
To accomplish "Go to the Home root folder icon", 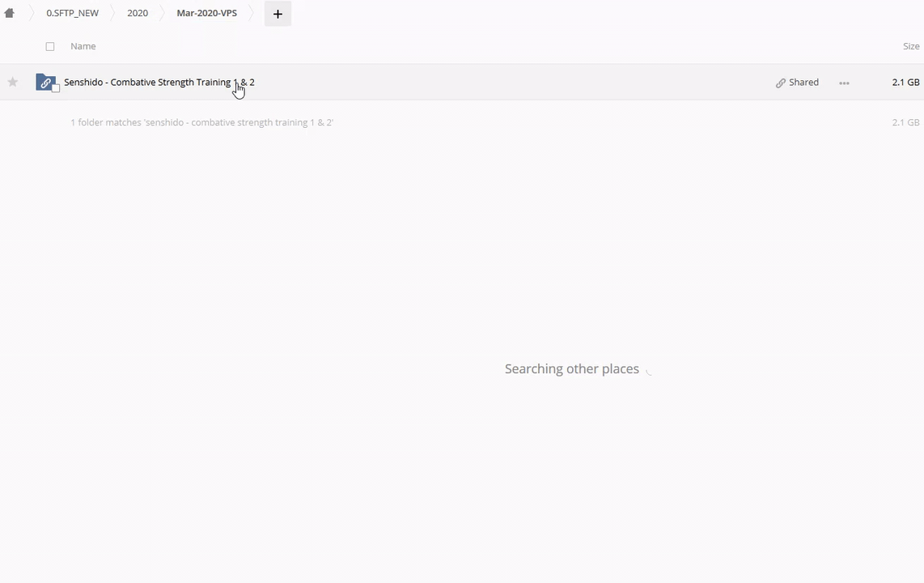I will pyautogui.click(x=10, y=13).
